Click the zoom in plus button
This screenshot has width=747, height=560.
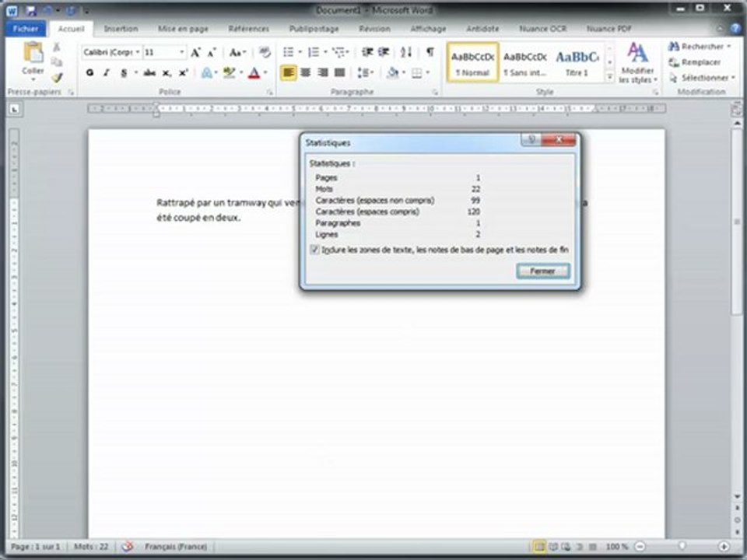click(724, 547)
